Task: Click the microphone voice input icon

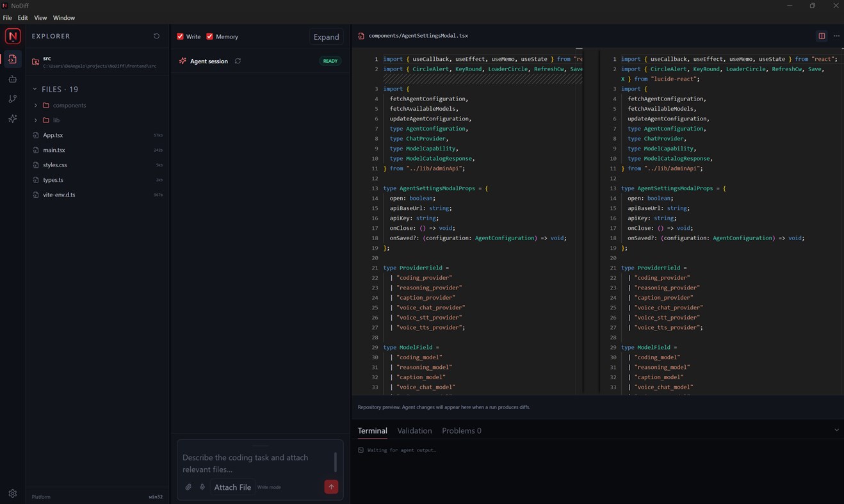Action: point(202,487)
